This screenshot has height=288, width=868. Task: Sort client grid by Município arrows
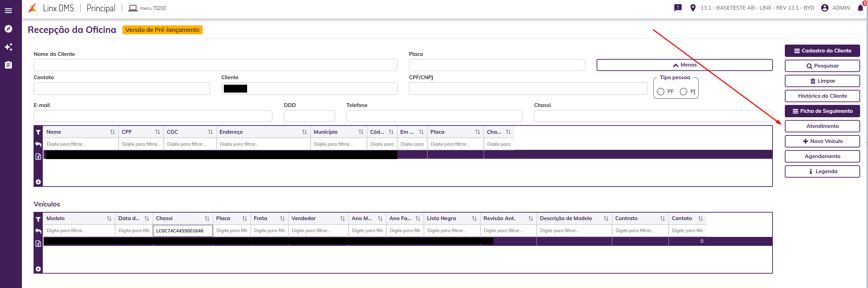[361, 132]
